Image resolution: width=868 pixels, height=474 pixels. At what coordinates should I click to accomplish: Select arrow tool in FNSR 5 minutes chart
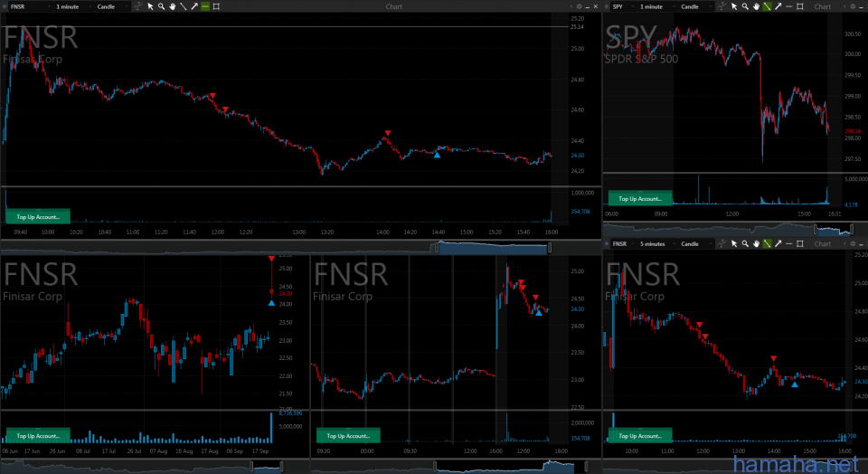point(778,243)
